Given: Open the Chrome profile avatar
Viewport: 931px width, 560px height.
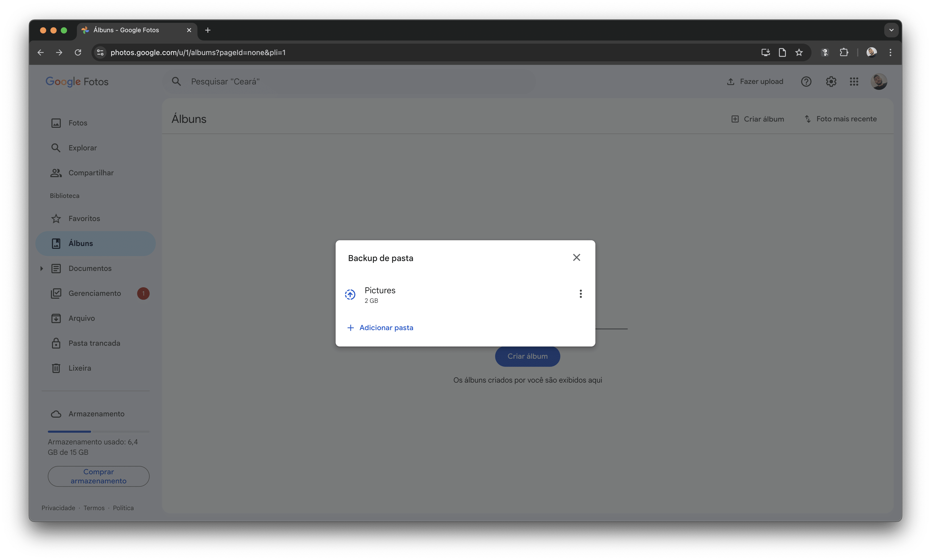Looking at the screenshot, I should click(871, 52).
